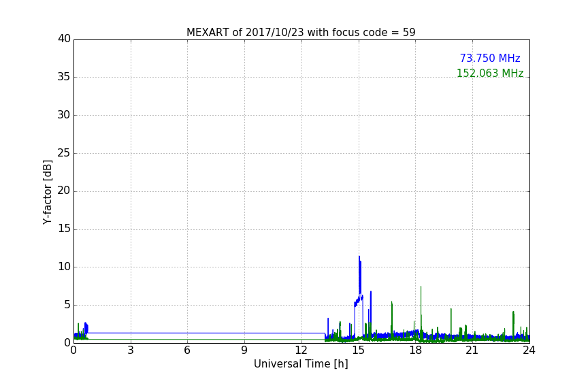Click the 'Universal Time [h]' axis label
The image size is (588, 392).
pyautogui.click(x=301, y=363)
